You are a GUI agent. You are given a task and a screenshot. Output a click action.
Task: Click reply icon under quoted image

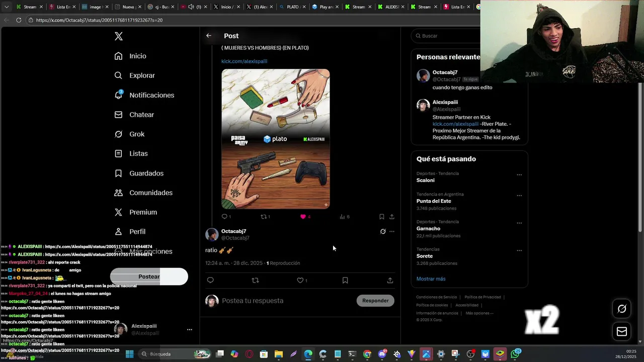[225, 217]
